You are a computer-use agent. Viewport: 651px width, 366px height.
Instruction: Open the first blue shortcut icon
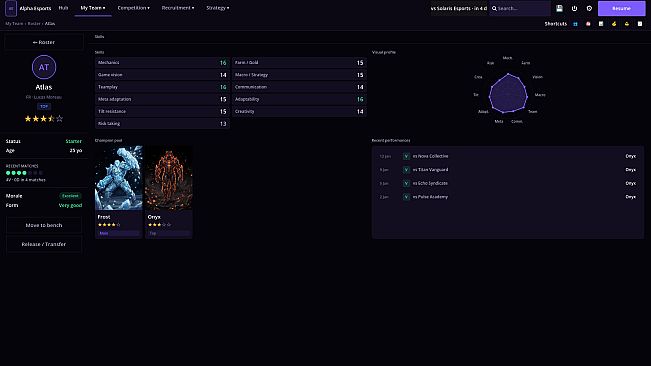click(x=575, y=24)
